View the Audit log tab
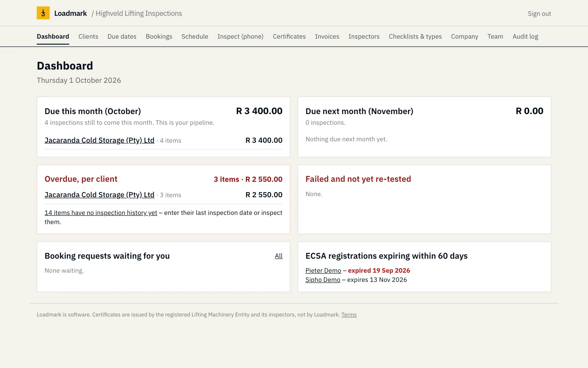The width and height of the screenshot is (588, 368). point(525,36)
